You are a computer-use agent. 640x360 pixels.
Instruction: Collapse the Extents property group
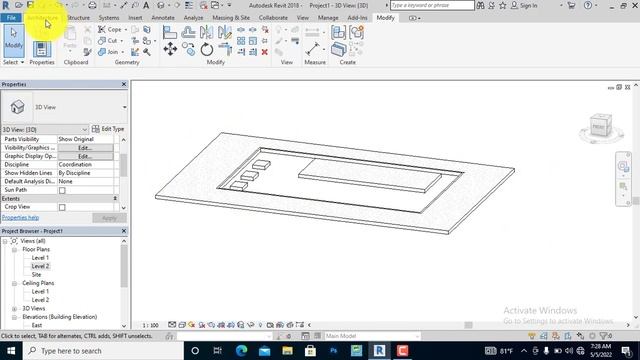pyautogui.click(x=115, y=198)
